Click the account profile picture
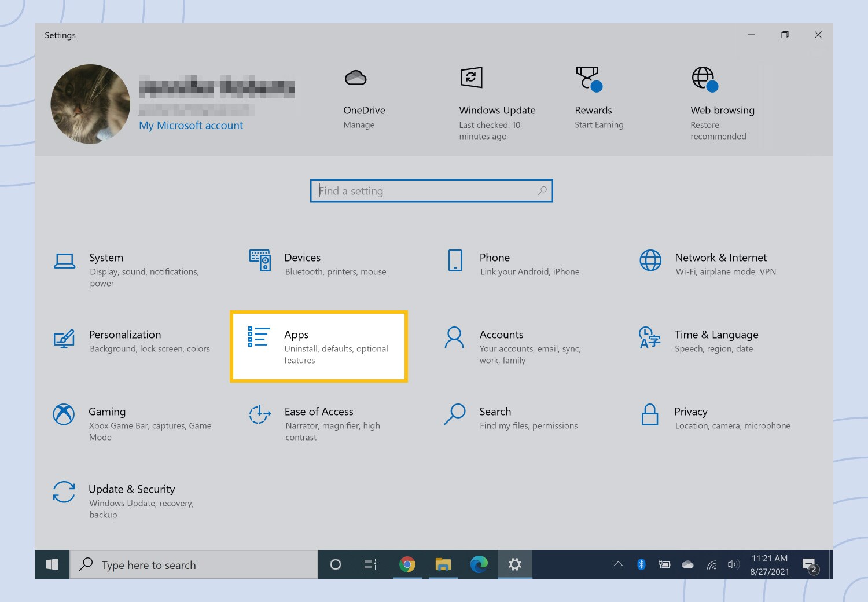This screenshot has height=602, width=868. pos(90,104)
